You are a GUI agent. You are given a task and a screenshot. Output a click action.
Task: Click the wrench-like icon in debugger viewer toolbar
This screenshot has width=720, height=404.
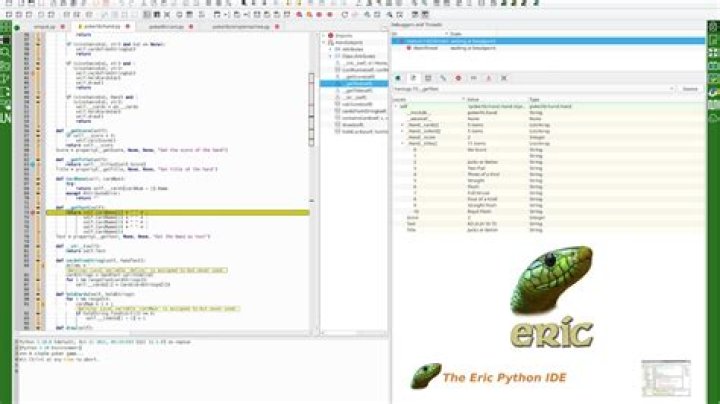pos(443,78)
